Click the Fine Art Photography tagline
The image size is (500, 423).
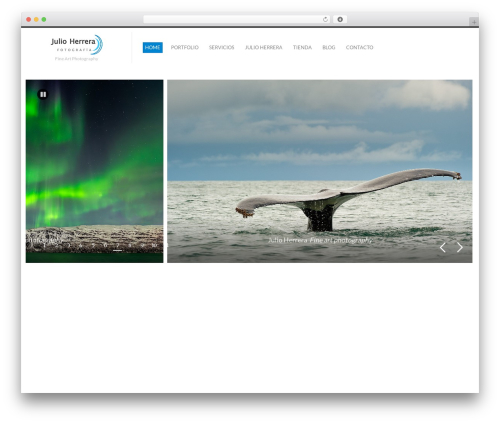point(76,59)
